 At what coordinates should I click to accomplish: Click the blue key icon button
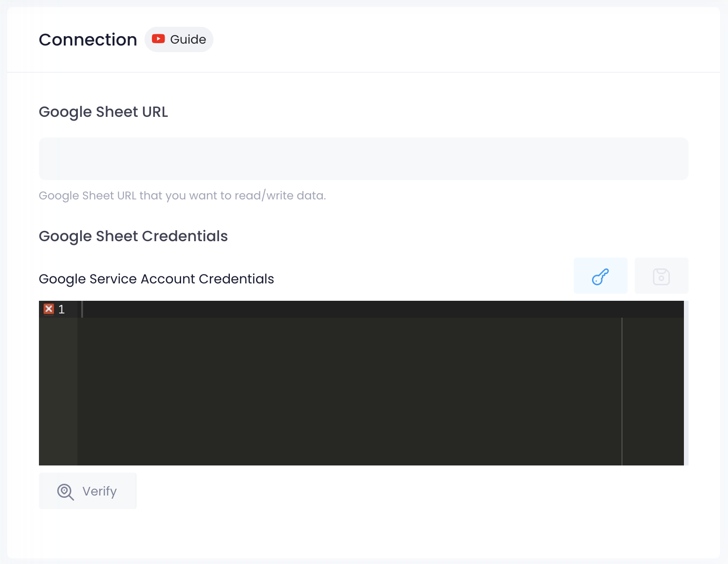[x=600, y=276]
